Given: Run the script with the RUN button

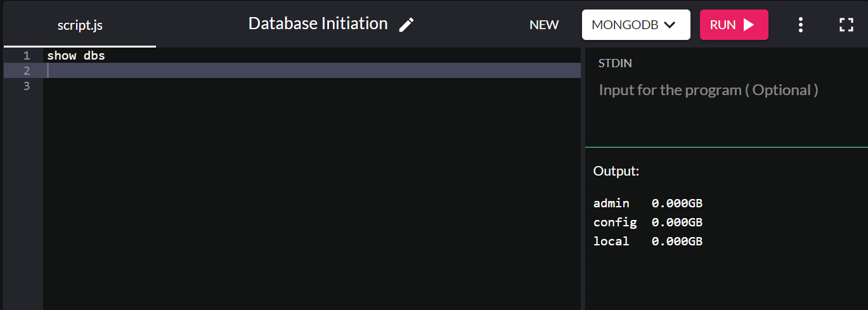Looking at the screenshot, I should coord(734,25).
